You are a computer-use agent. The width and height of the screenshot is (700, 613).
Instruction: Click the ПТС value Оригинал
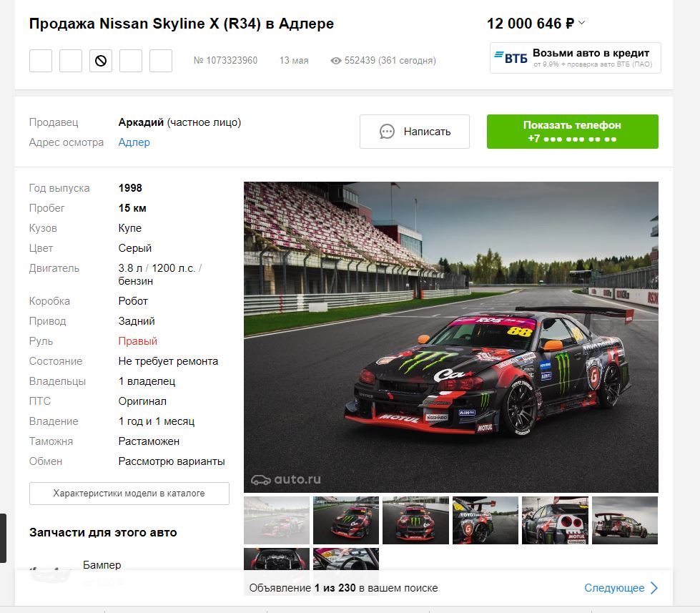click(142, 401)
